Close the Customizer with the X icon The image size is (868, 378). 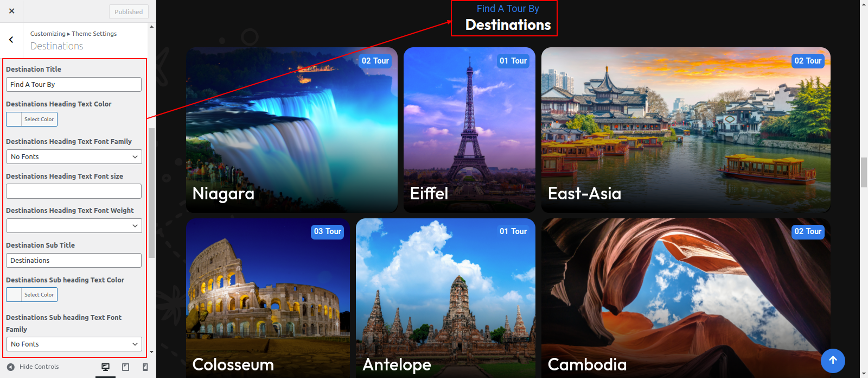11,11
